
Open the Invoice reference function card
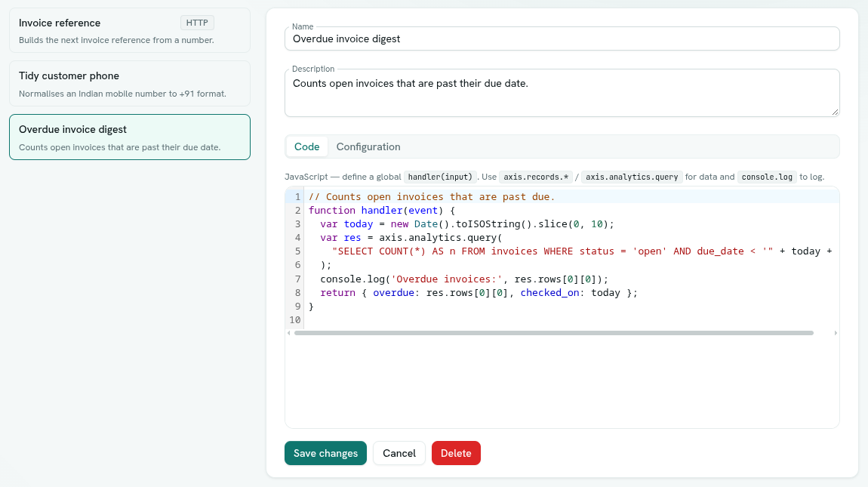130,30
